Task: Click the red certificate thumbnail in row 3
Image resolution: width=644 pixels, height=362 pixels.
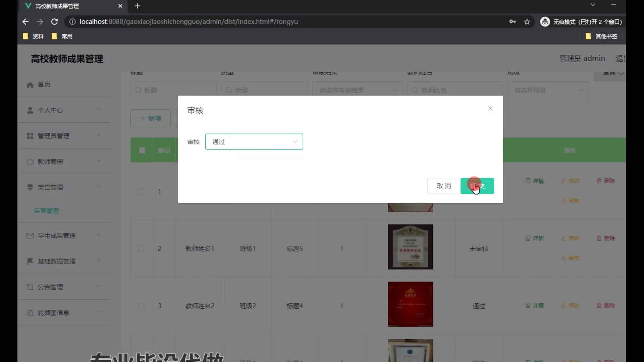Action: (410, 304)
